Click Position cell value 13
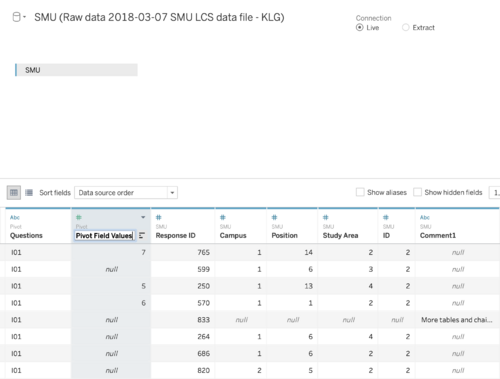Viewport: 500px width, 379px height. pos(292,286)
